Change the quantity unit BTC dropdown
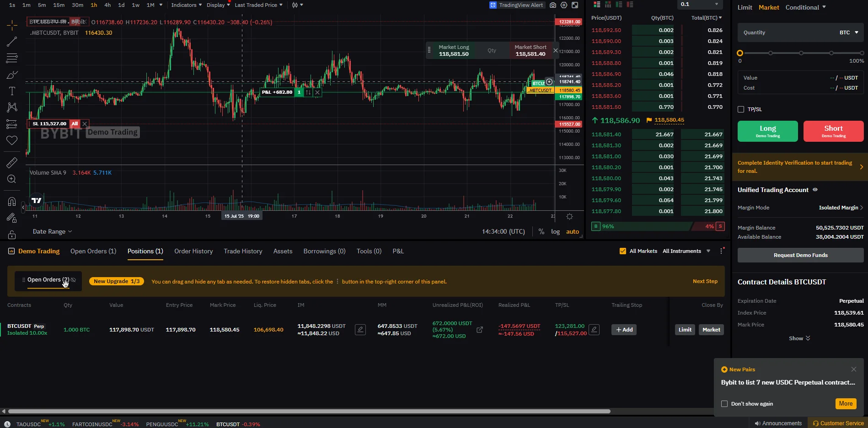Image resolution: width=868 pixels, height=428 pixels. click(x=849, y=32)
